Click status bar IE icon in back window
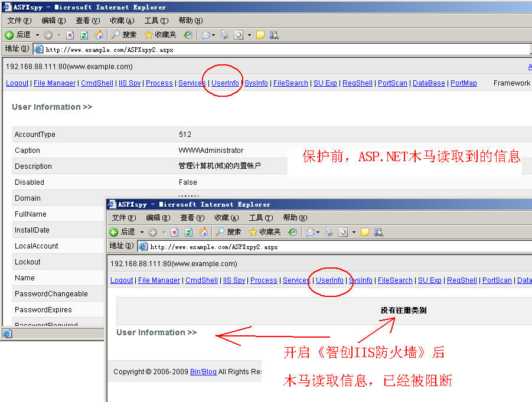The height and width of the screenshot is (402, 532). [x=7, y=334]
